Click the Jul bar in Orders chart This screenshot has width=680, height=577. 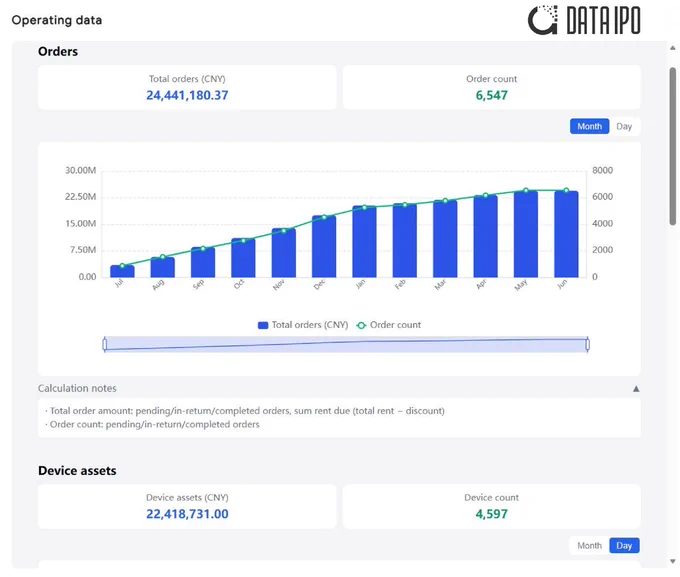pos(122,271)
